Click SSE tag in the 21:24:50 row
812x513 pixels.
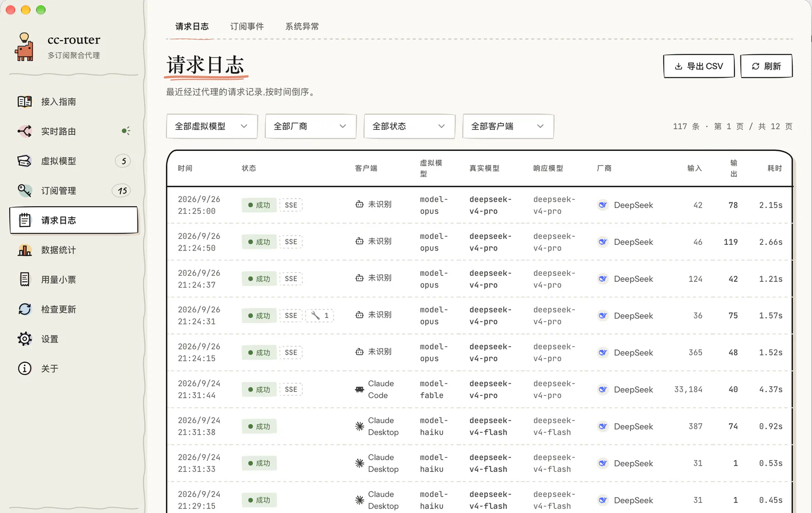291,242
